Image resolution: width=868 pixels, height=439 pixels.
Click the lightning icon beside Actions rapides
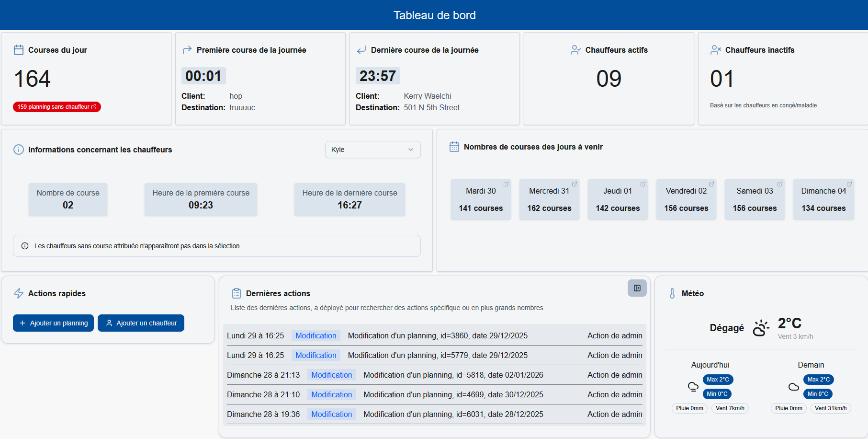19,293
